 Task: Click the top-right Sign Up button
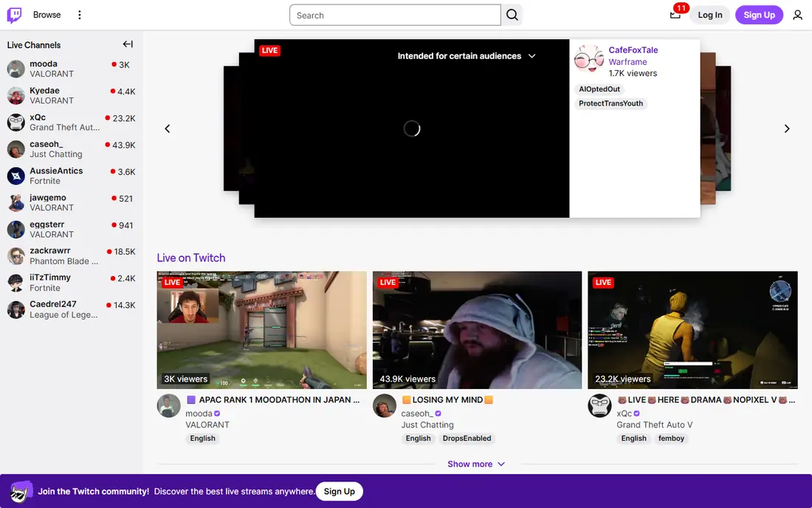coord(759,15)
